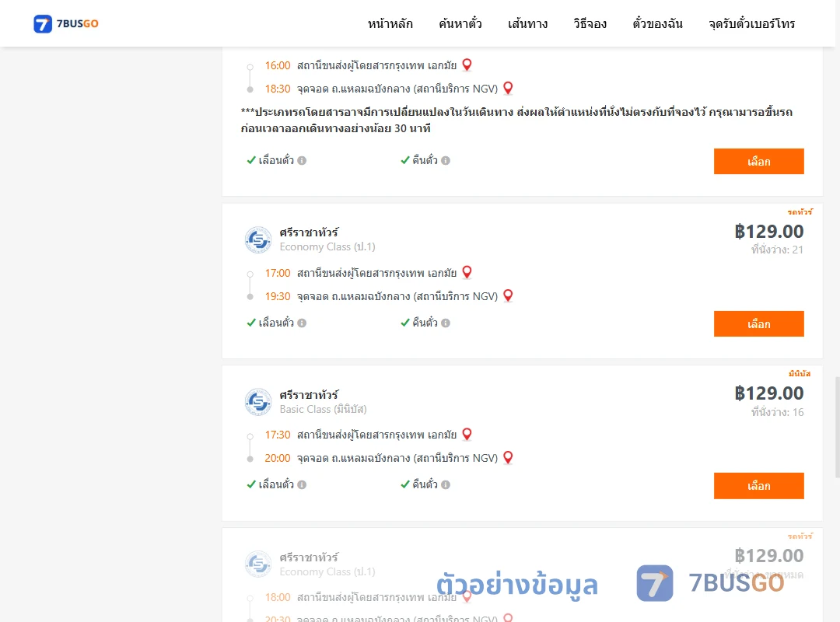Open the หน้าหลัก menu item
Screen dimensions: 840x622
click(390, 23)
